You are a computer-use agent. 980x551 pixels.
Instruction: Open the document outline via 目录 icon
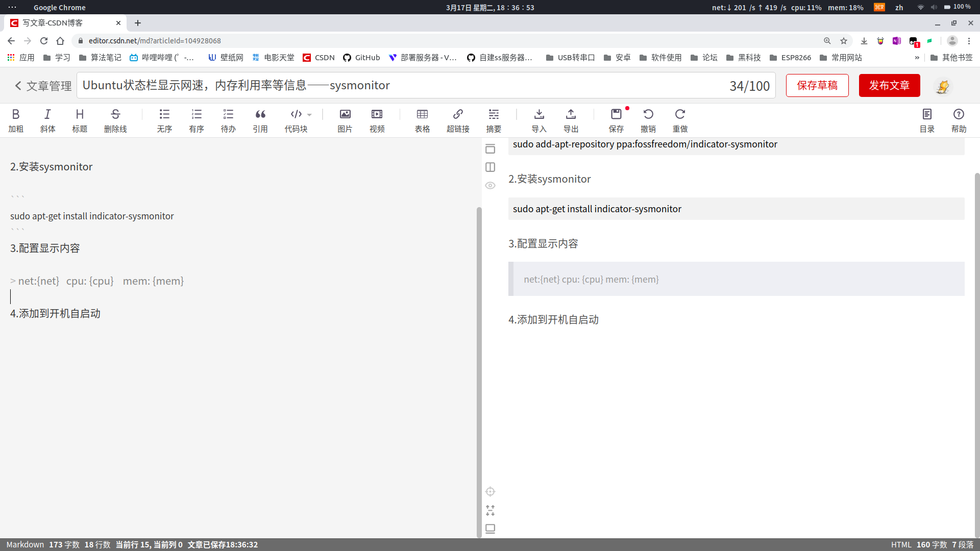click(927, 120)
